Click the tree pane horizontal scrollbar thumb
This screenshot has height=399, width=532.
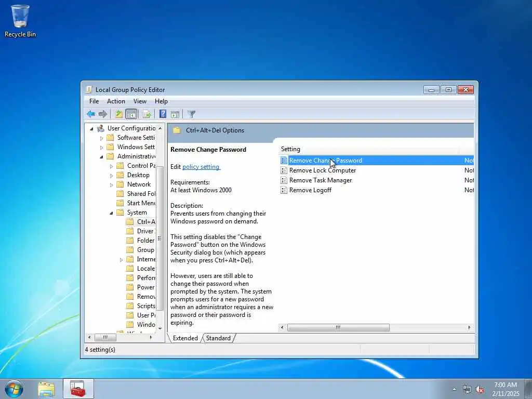105,337
